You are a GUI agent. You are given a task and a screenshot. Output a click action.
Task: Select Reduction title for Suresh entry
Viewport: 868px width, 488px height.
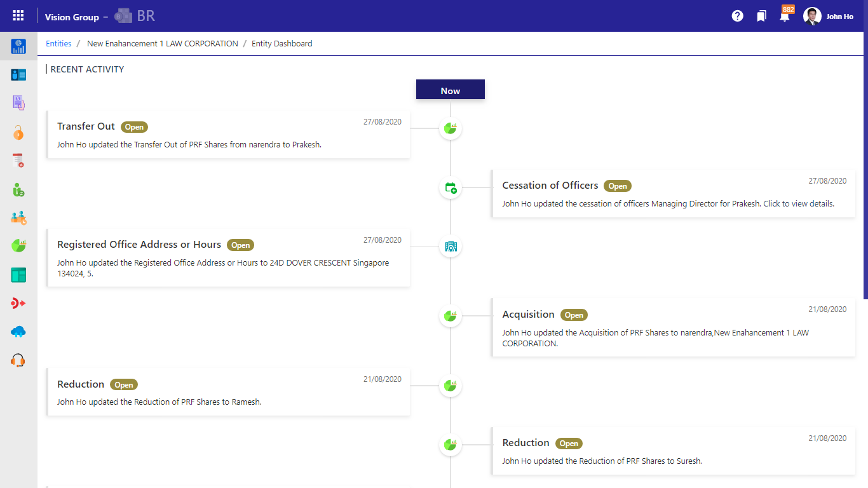point(526,443)
